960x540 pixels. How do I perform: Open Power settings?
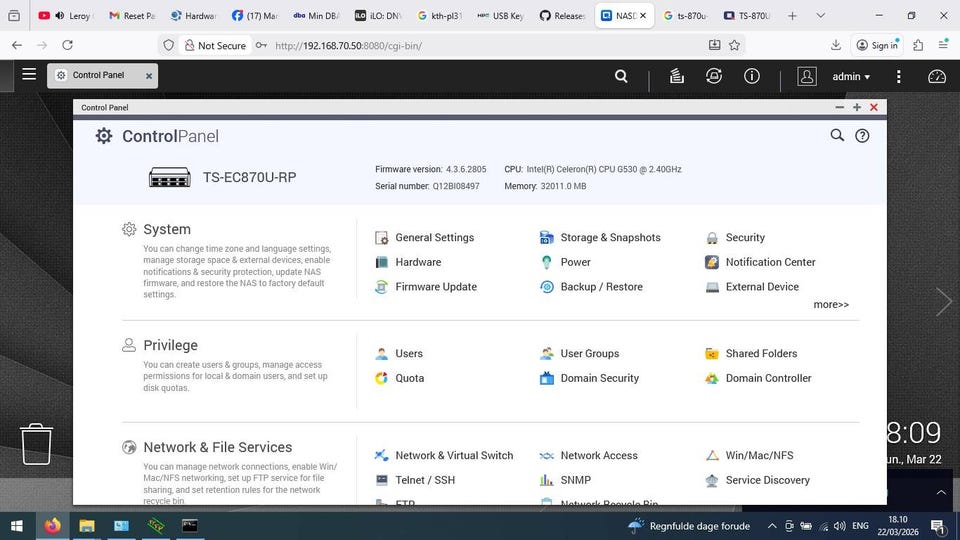click(x=565, y=262)
